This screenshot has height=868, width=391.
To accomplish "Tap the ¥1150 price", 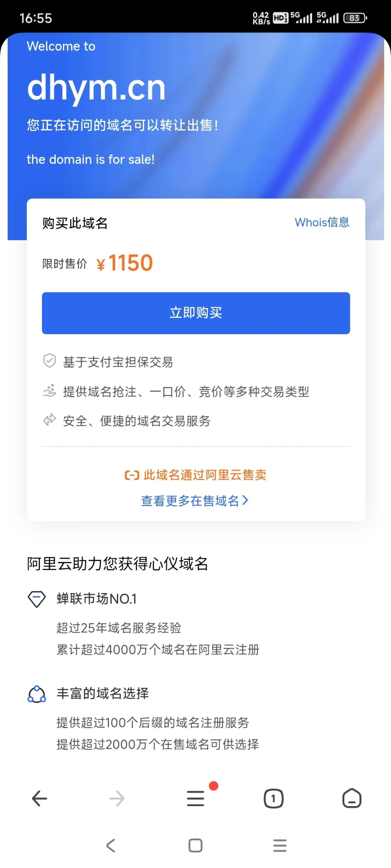I will tap(125, 263).
